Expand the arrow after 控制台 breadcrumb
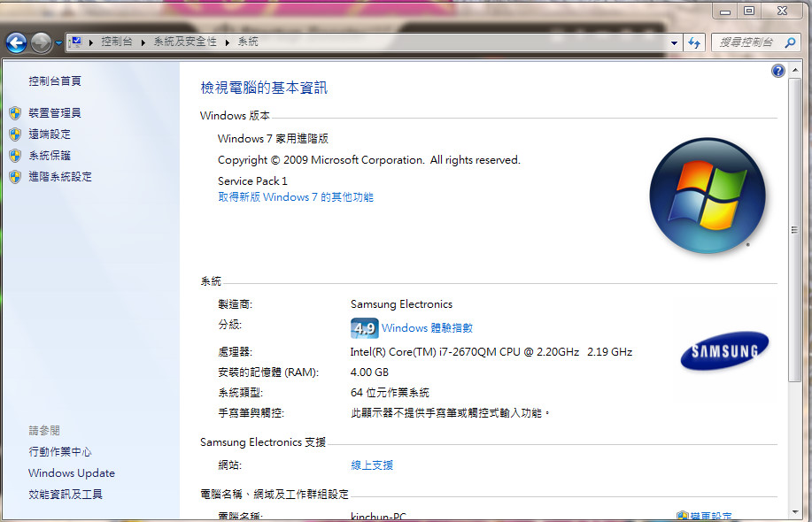Screen dimensions: 812x522 143,42
